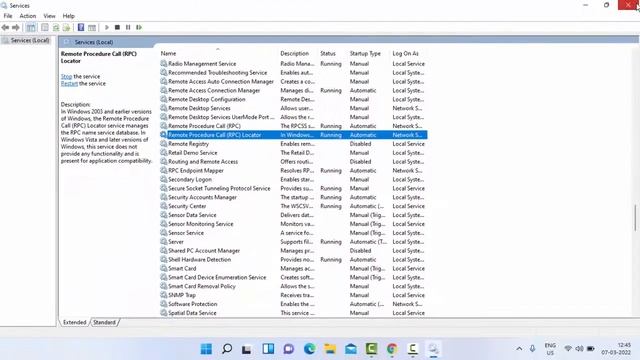Sort by the Startup Type column header
This screenshot has height=360, width=640.
point(365,53)
